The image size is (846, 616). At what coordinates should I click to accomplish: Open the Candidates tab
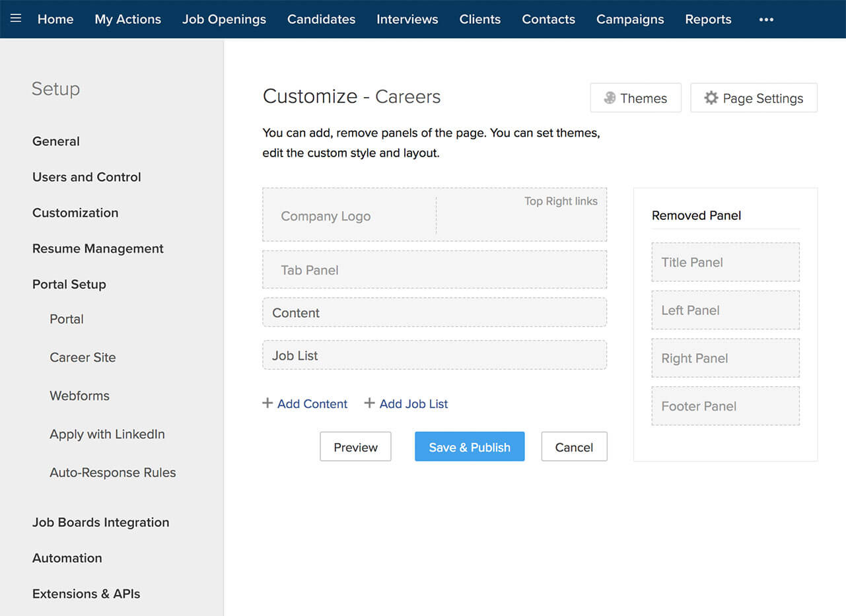click(321, 20)
